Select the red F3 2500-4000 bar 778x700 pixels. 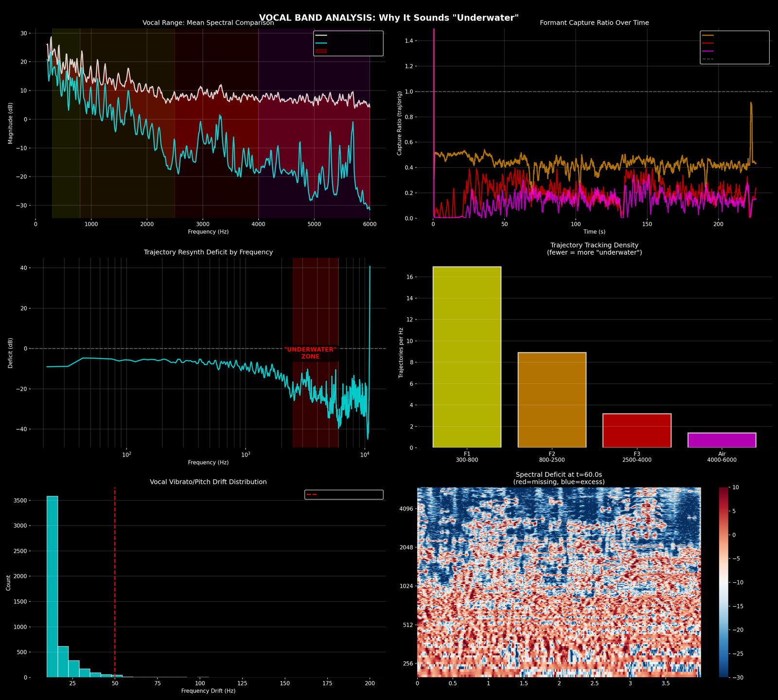pos(637,431)
